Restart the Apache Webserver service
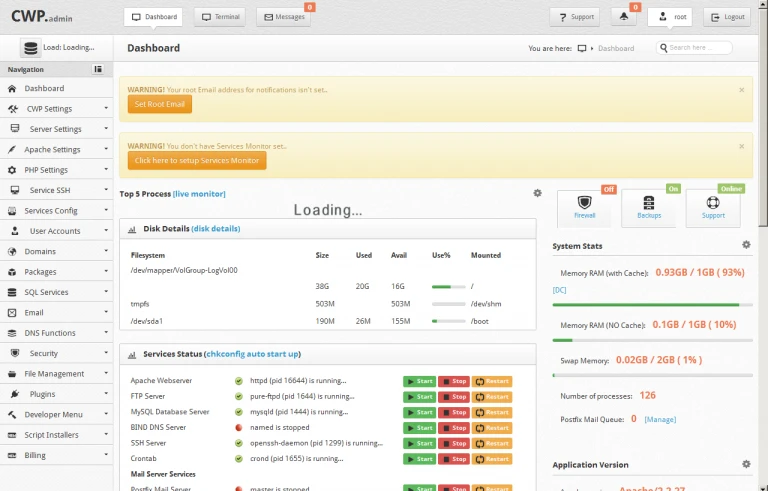This screenshot has width=768, height=491. point(492,381)
